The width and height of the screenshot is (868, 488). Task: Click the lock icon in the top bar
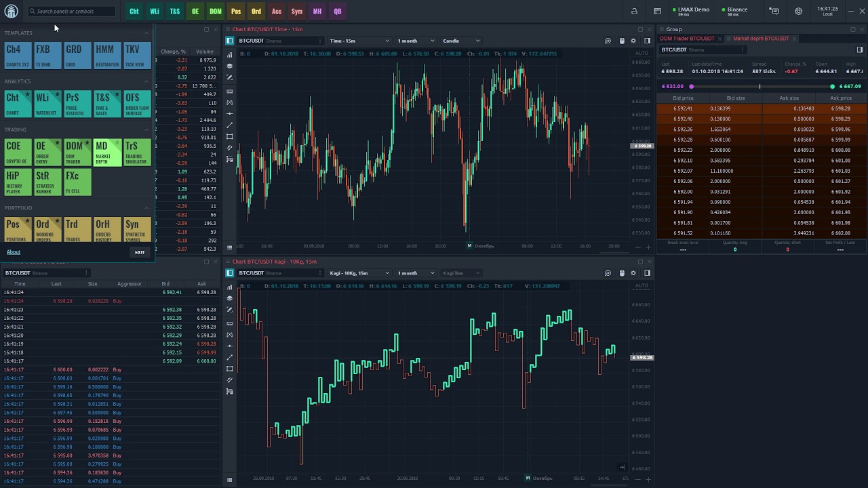coord(634,11)
